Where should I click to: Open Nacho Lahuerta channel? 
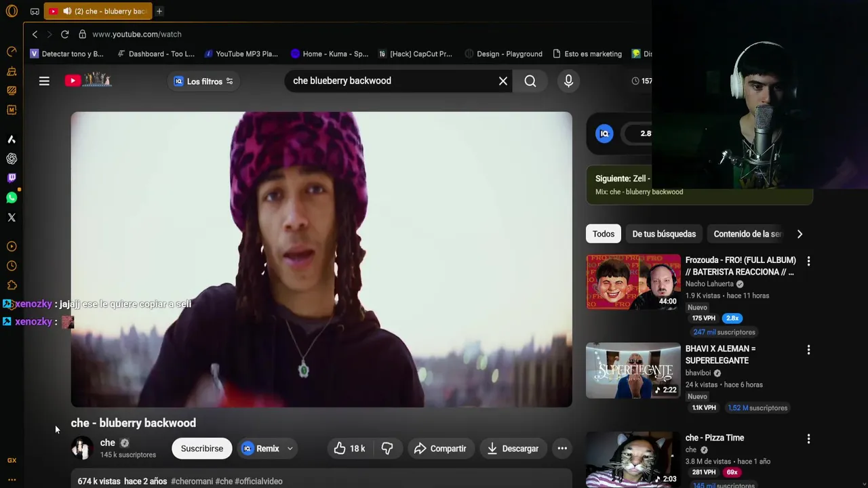point(709,284)
